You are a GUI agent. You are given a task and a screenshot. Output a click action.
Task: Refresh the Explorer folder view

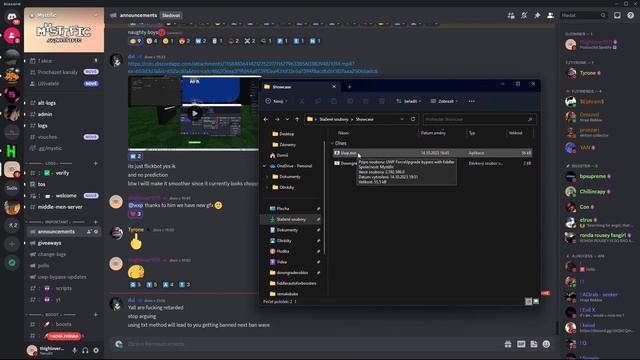click(413, 119)
